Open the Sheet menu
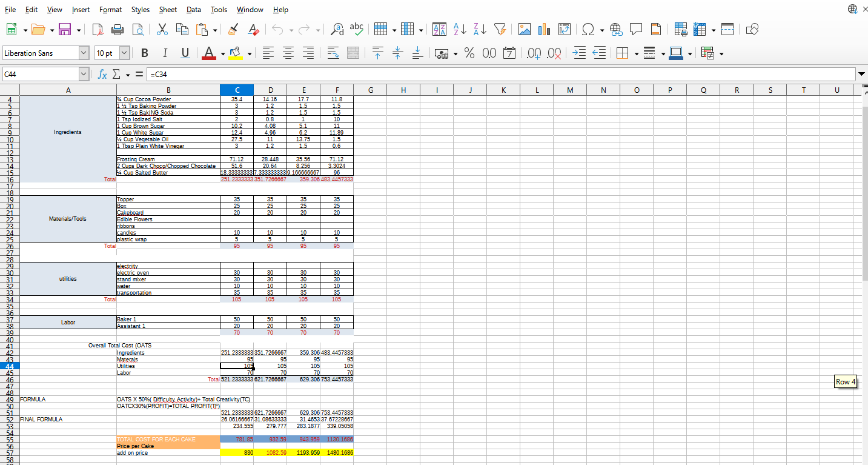Image resolution: width=868 pixels, height=465 pixels. 168,10
